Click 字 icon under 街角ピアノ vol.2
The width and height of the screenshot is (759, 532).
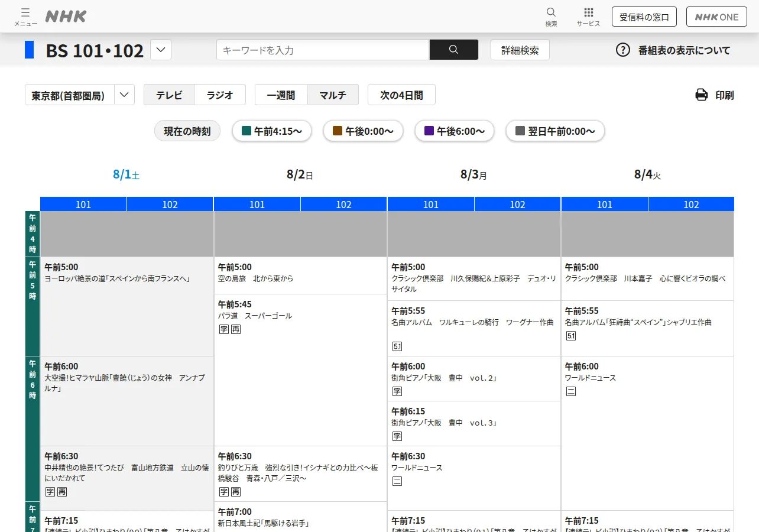click(x=397, y=391)
